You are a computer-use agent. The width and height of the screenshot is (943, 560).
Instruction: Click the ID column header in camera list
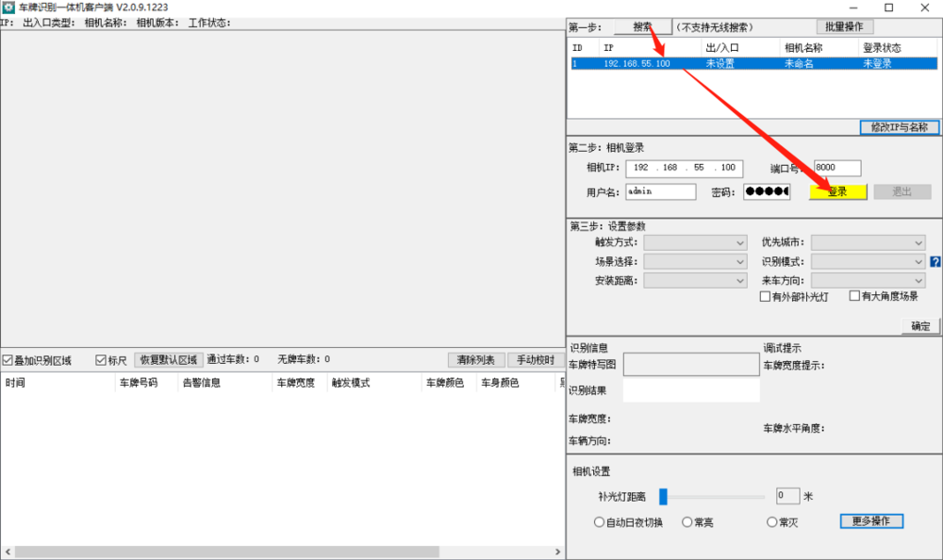[584, 47]
